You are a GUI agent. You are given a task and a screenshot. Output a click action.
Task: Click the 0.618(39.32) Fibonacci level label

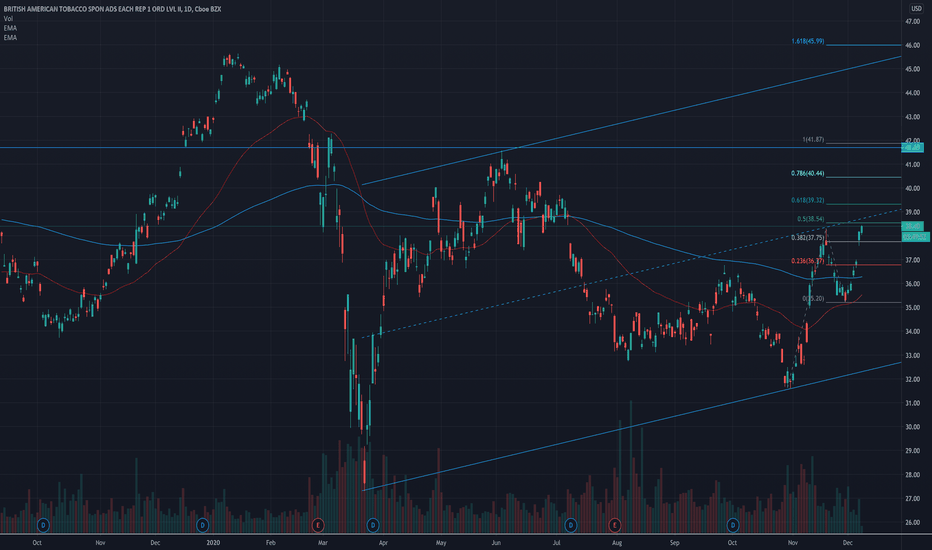tap(807, 200)
